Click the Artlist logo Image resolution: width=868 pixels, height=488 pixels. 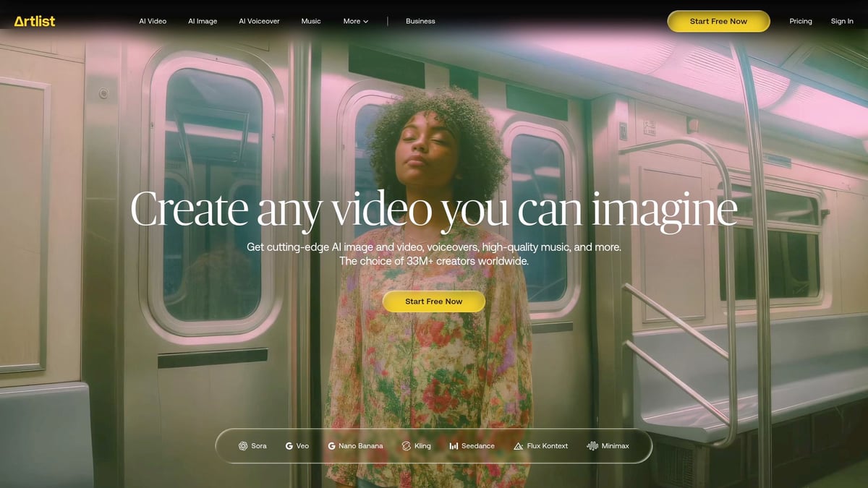click(x=35, y=21)
